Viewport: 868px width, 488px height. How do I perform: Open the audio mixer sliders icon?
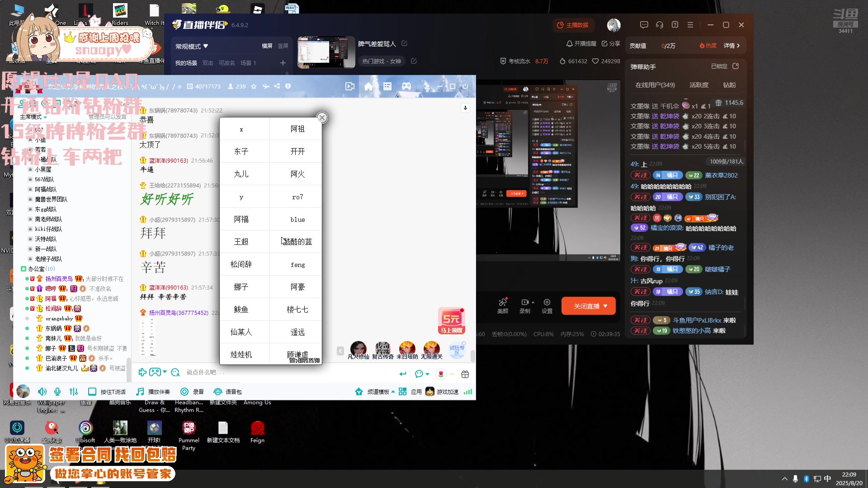pos(74,391)
